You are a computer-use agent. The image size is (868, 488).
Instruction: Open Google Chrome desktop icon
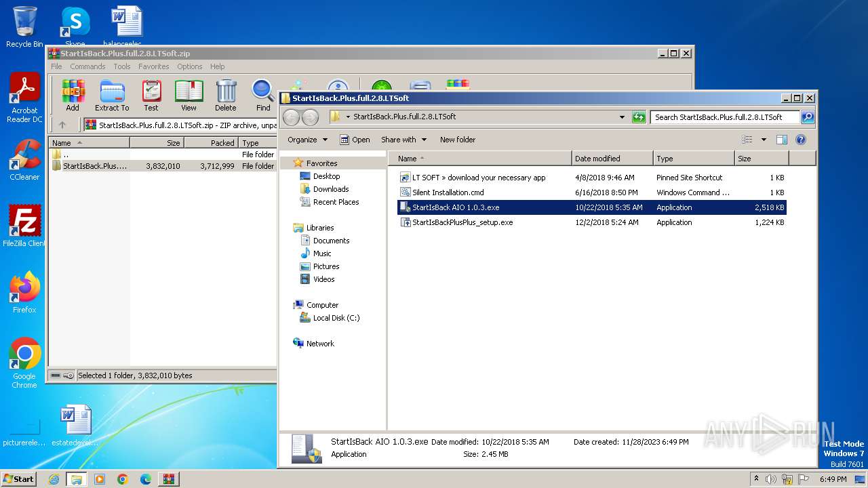click(x=24, y=363)
